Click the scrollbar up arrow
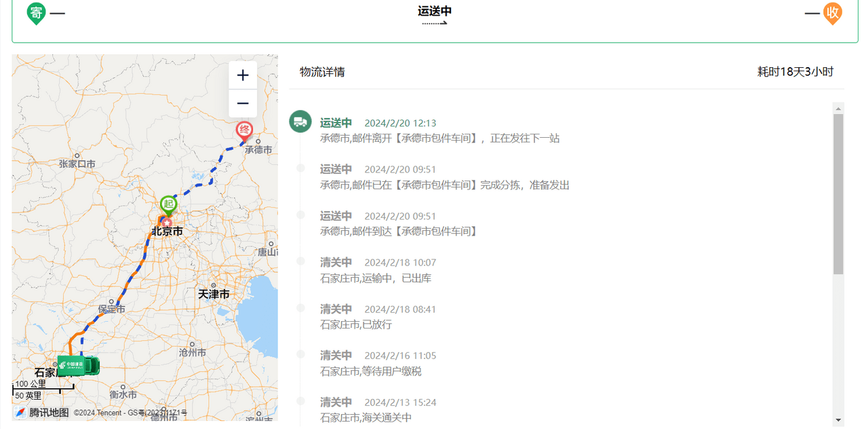This screenshot has width=868, height=429. 839,109
